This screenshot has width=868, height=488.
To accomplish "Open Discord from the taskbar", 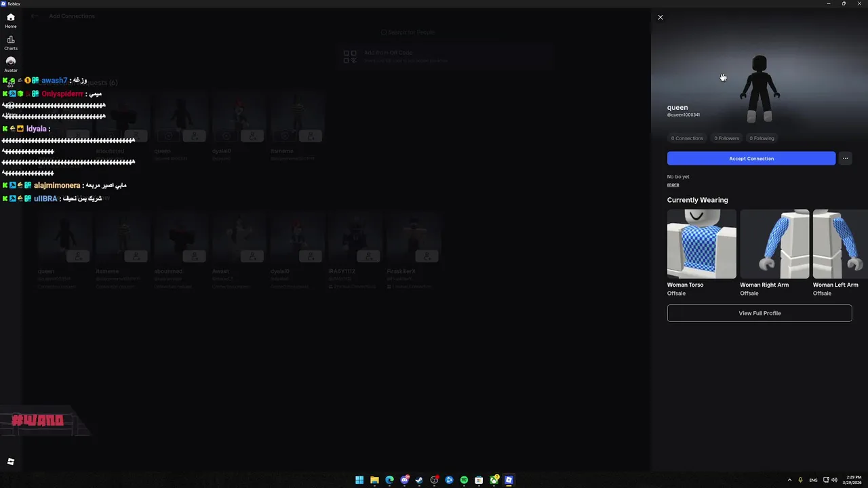I will coord(405,480).
